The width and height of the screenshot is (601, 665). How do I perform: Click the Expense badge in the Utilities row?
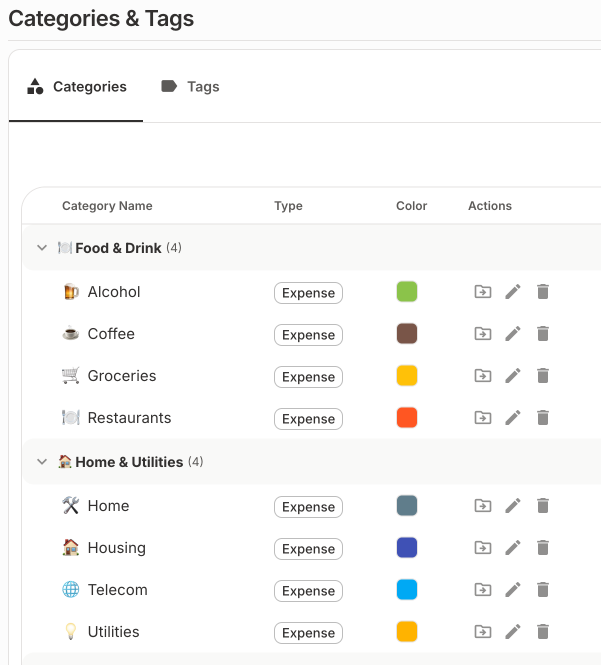[x=308, y=633]
